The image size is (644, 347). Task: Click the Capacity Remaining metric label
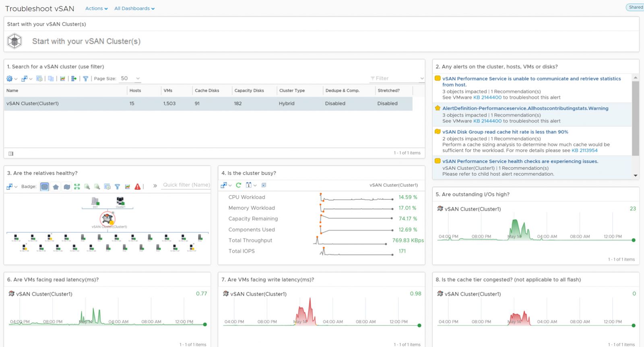point(253,219)
